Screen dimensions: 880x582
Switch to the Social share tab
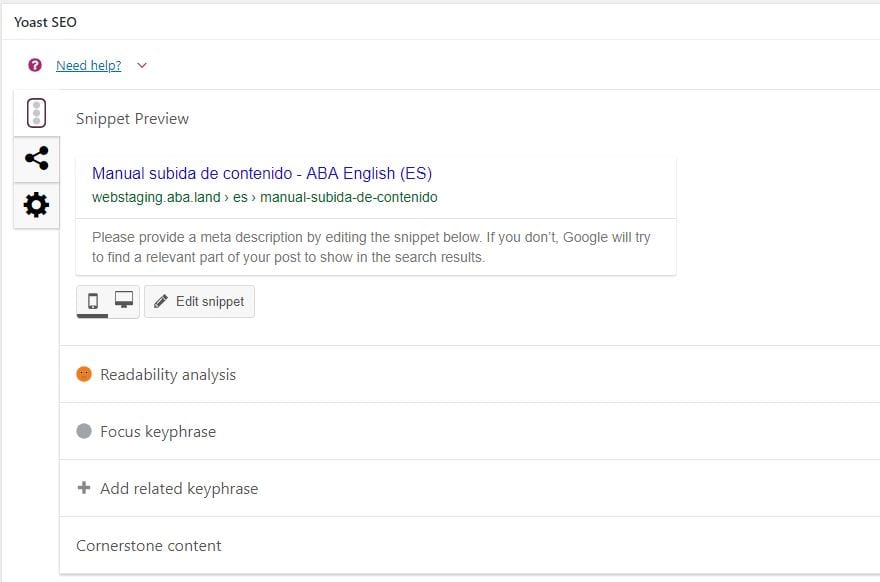36,159
